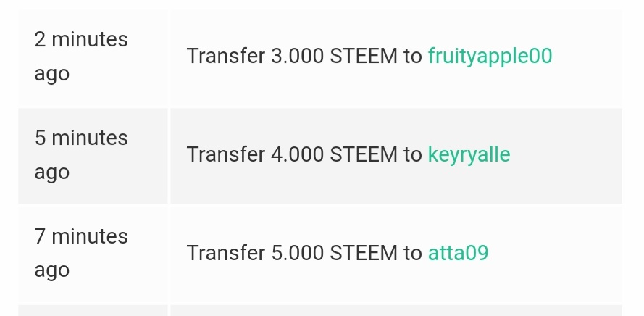644x316 pixels.
Task: Click the word 'ago' under '7 minutes'
Action: 52,270
